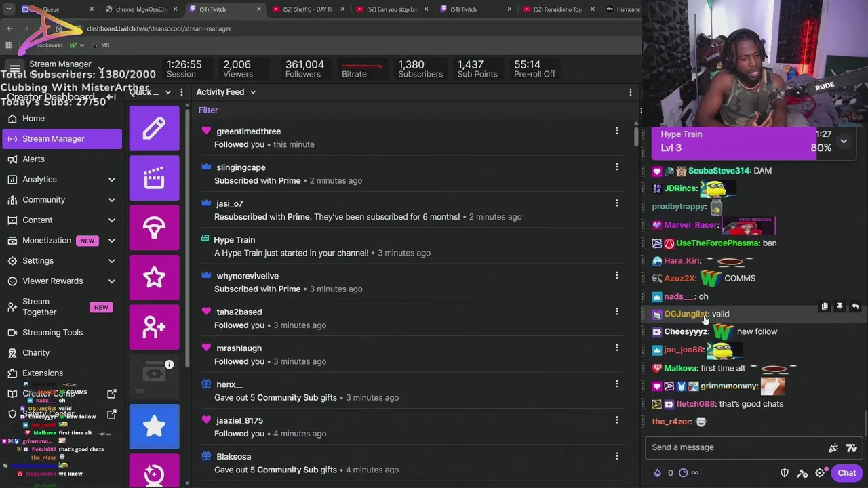Open the Creator Camp external link icon

click(112, 393)
